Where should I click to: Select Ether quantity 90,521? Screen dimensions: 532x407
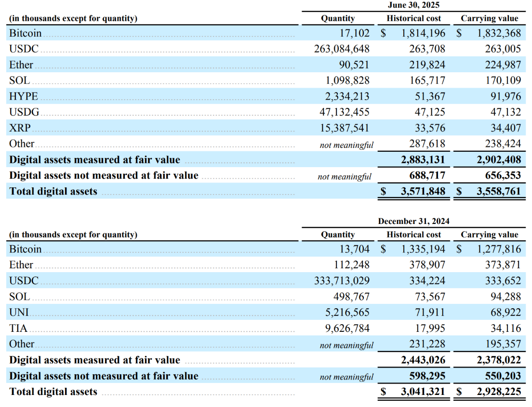pos(354,65)
